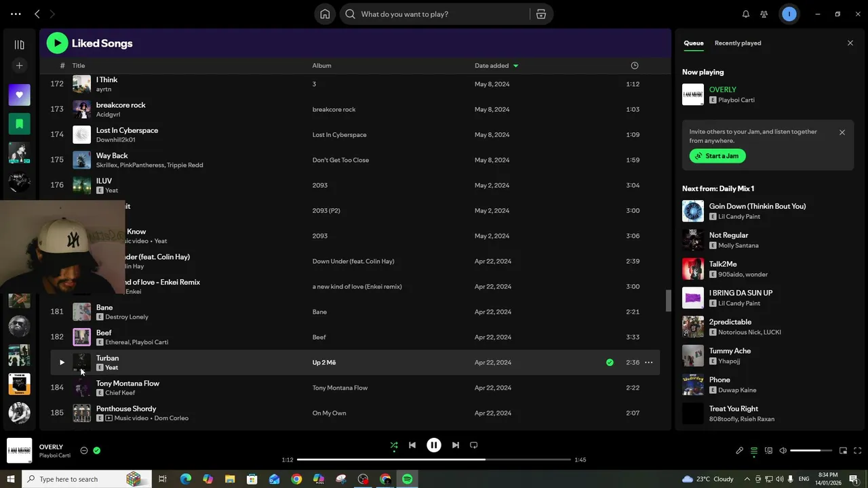Image resolution: width=868 pixels, height=488 pixels.
Task: Start a Jam
Action: coord(717,156)
